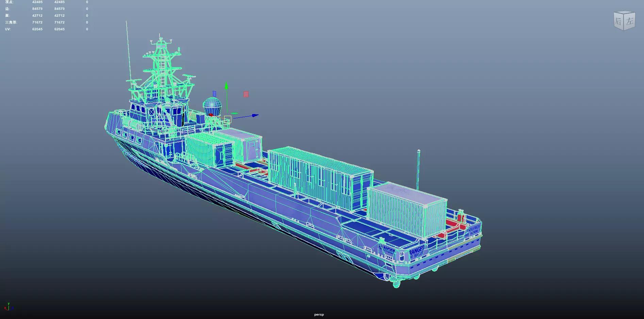Click the UV label in the poly count HUD
644x319 pixels.
click(x=8, y=29)
